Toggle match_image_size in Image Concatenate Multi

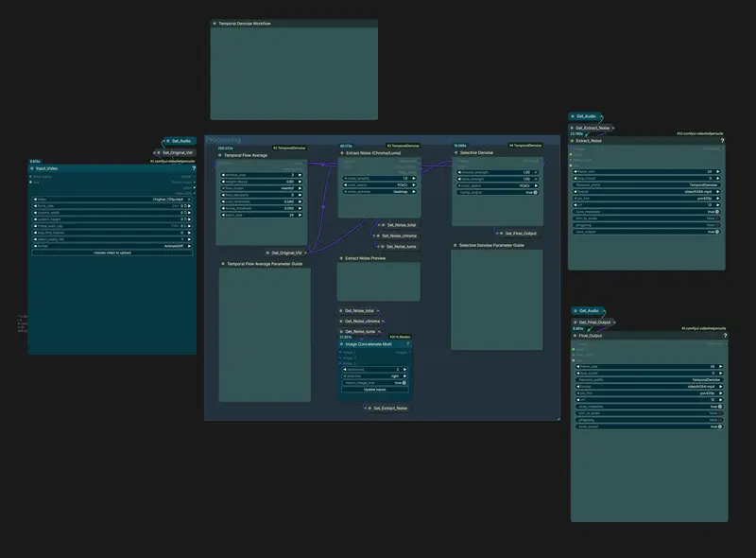tap(404, 382)
